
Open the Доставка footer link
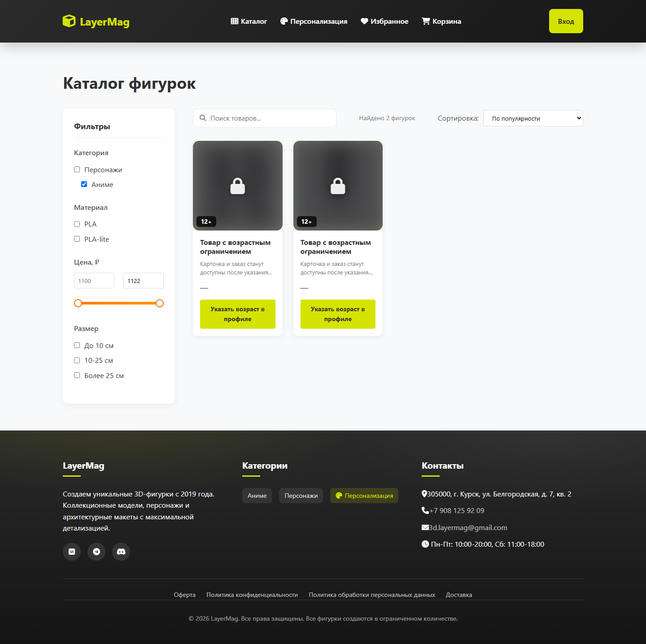click(459, 595)
